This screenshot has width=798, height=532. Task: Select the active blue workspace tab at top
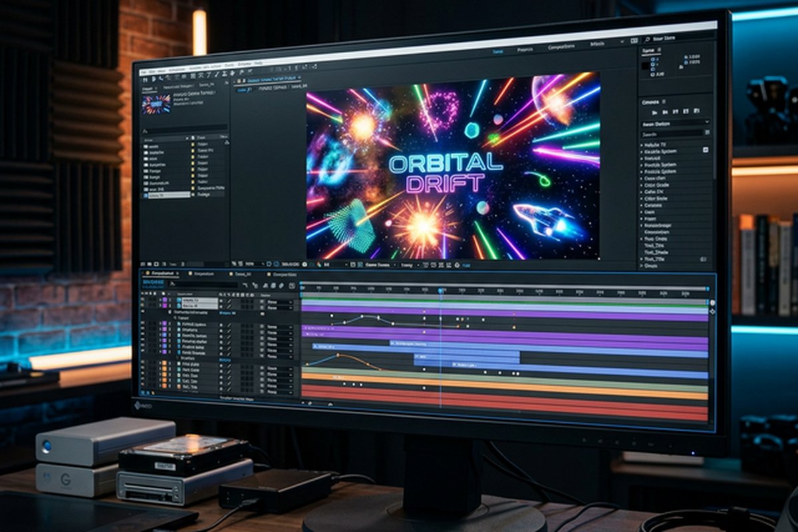coord(499,51)
